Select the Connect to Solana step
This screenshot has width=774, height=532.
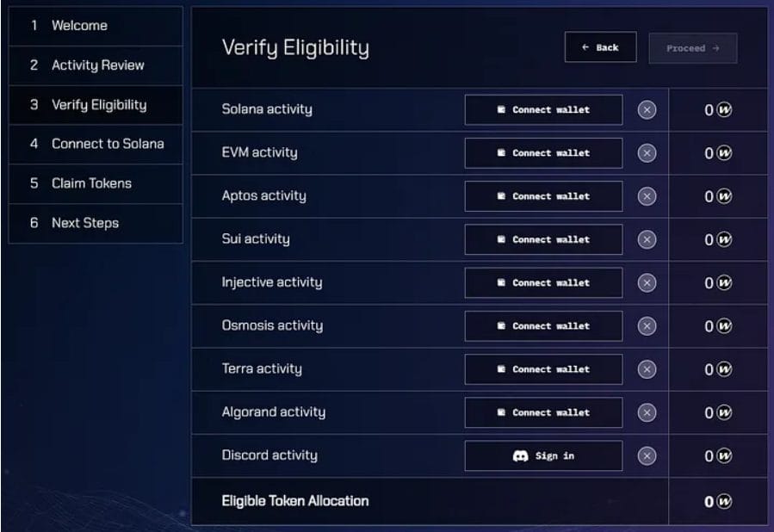click(x=96, y=144)
